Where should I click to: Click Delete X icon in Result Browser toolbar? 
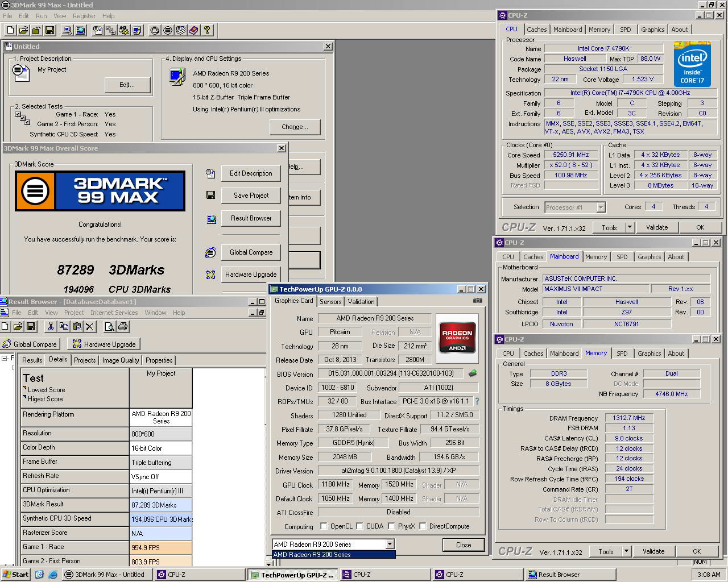(x=90, y=326)
